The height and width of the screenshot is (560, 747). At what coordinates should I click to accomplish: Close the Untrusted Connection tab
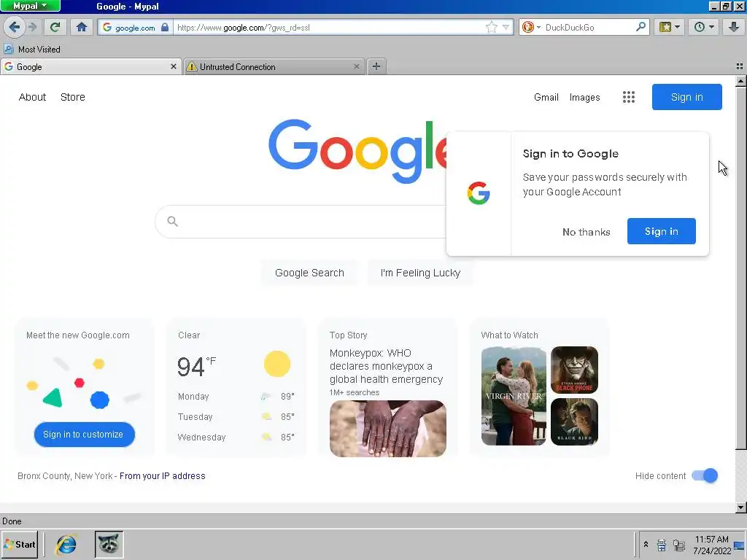tap(356, 66)
